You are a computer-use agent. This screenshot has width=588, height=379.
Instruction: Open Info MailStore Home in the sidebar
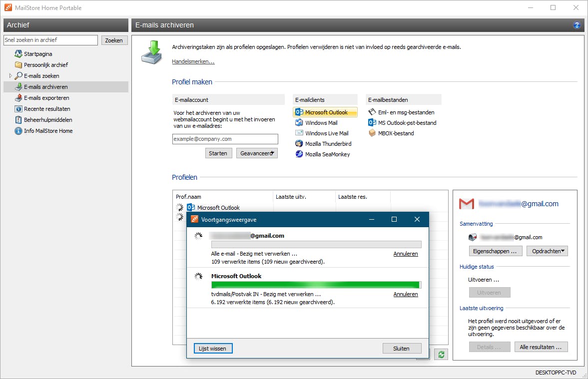pyautogui.click(x=48, y=131)
